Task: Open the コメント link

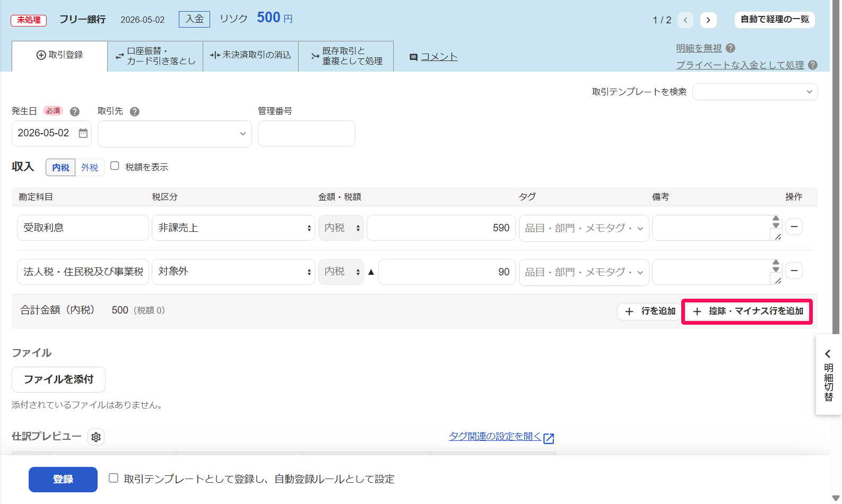Action: [x=439, y=57]
